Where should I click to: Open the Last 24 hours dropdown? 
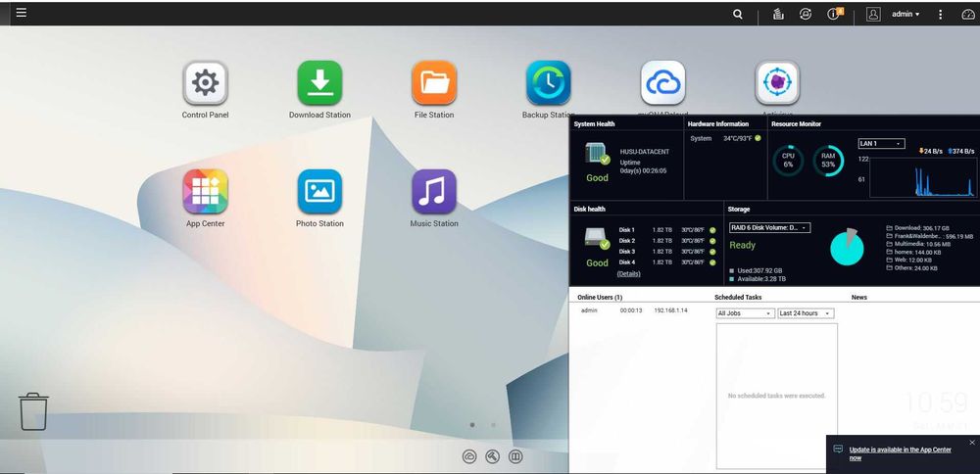tap(806, 313)
